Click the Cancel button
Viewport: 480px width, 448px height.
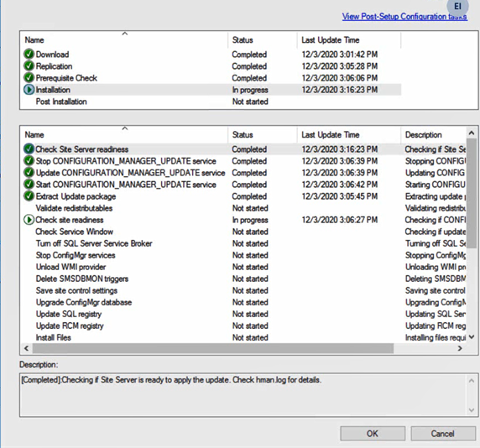(x=442, y=433)
